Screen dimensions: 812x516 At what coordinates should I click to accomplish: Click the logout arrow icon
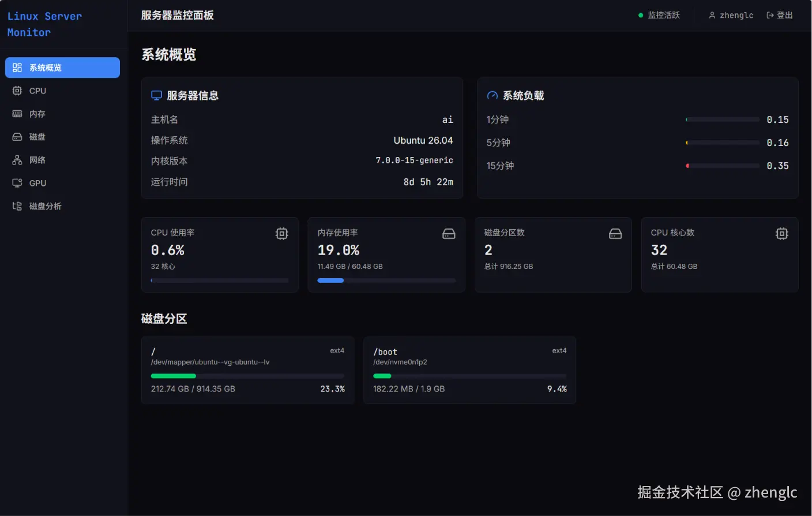[x=770, y=16]
